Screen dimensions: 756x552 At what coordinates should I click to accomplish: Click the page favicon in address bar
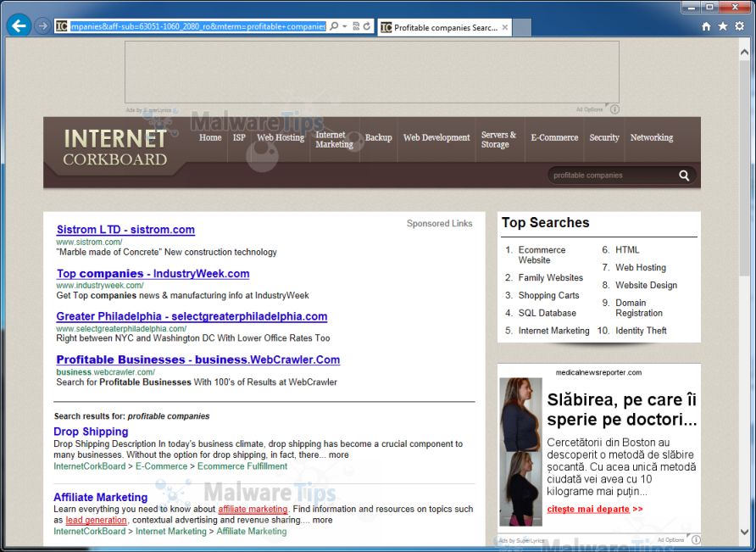pyautogui.click(x=61, y=26)
